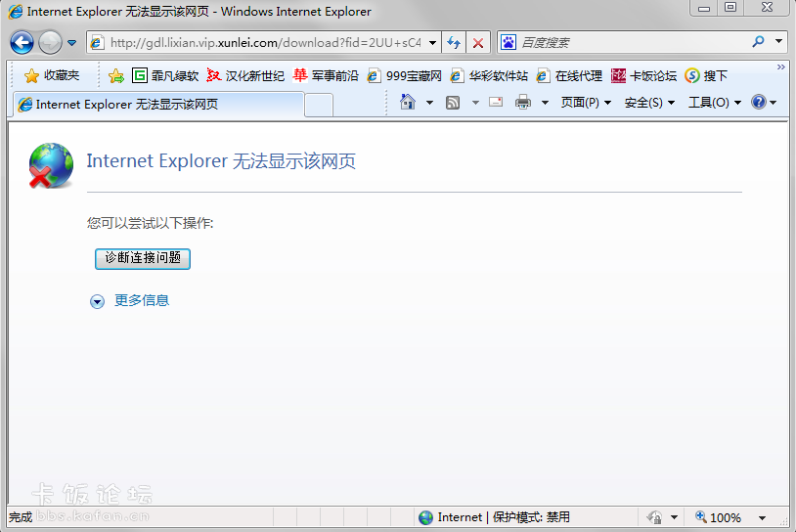The image size is (796, 532).
Task: Minimize the Internet Explorer window
Action: [704, 8]
